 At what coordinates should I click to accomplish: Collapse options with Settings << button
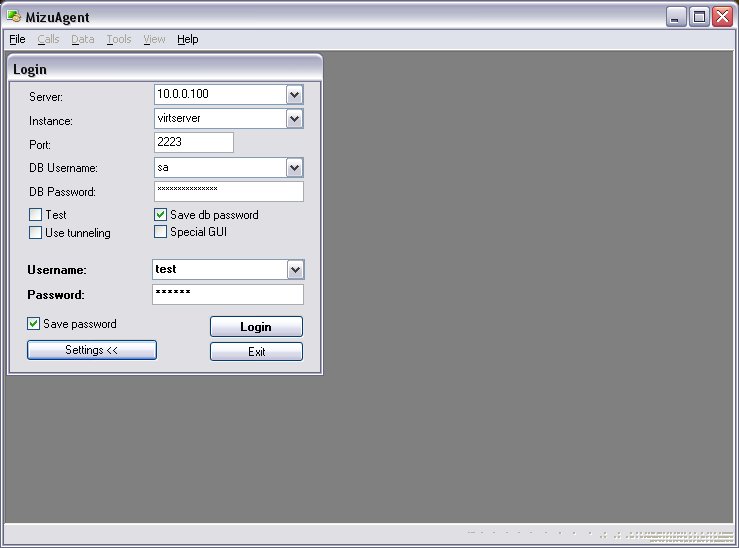point(92,350)
